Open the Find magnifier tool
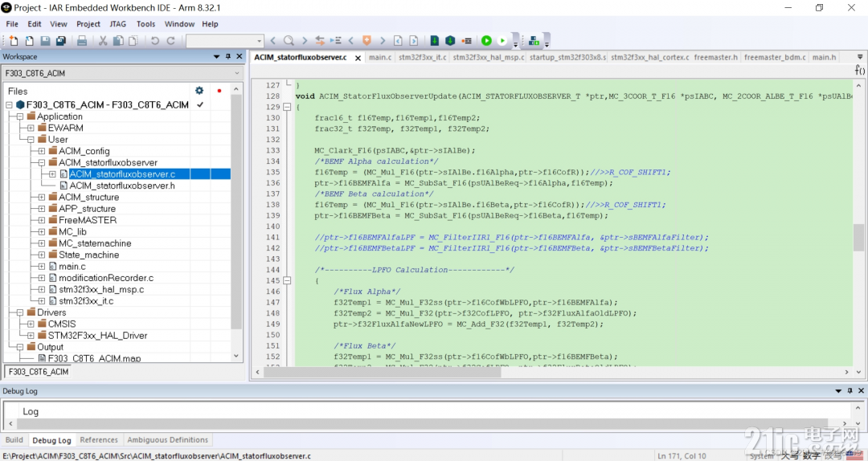 [289, 40]
